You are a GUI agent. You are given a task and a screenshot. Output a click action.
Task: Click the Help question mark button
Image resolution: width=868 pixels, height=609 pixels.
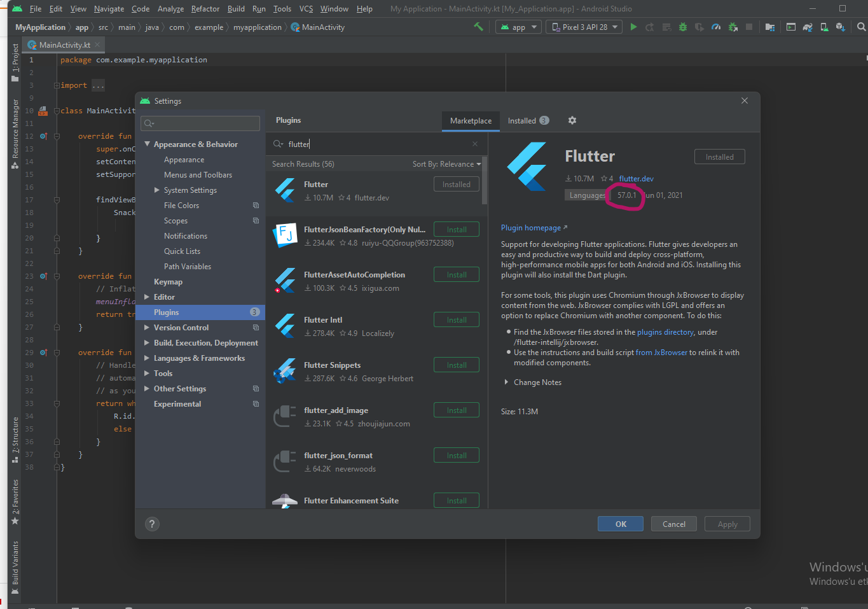click(152, 524)
